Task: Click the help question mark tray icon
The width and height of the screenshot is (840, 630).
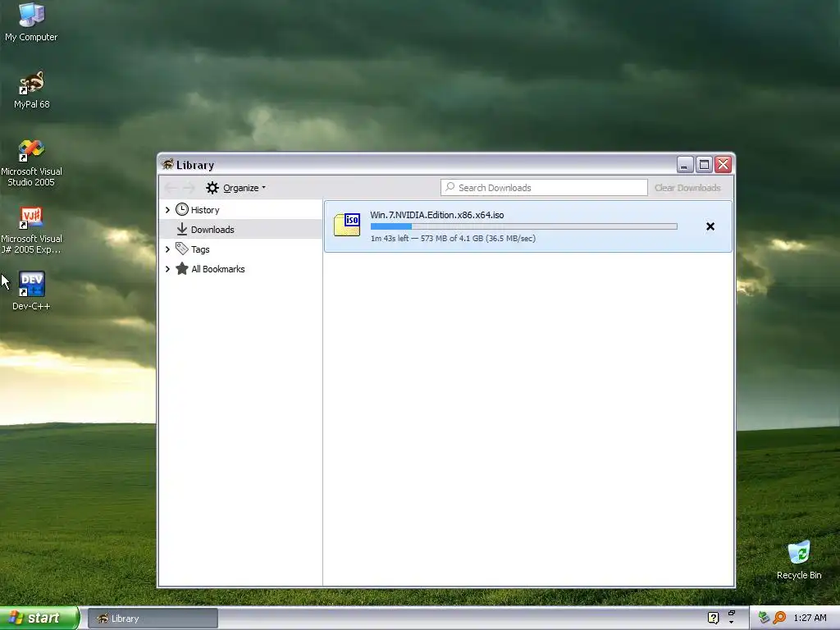Action: coord(713,619)
